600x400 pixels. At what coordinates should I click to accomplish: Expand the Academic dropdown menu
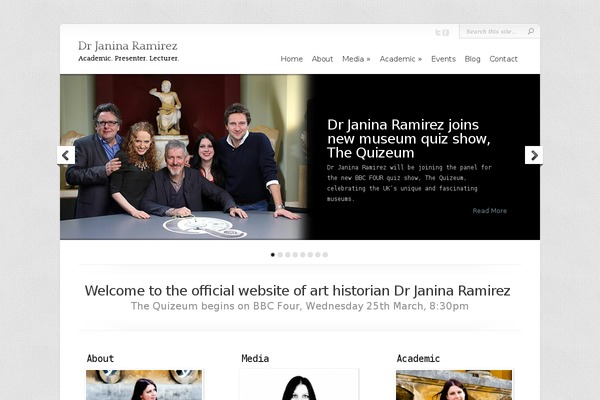(x=400, y=59)
